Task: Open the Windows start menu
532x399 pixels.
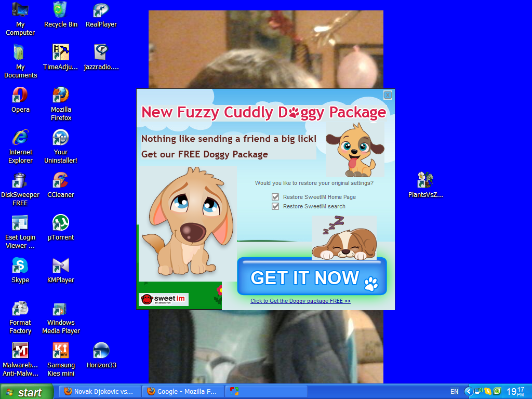Action: [x=26, y=392]
